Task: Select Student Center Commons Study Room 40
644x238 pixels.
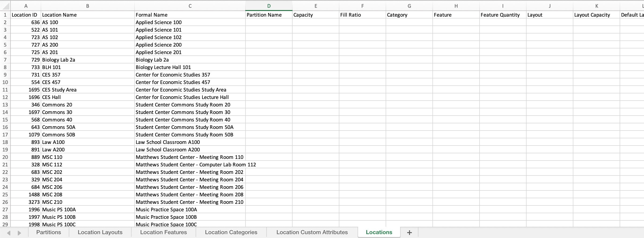Action: coord(190,120)
